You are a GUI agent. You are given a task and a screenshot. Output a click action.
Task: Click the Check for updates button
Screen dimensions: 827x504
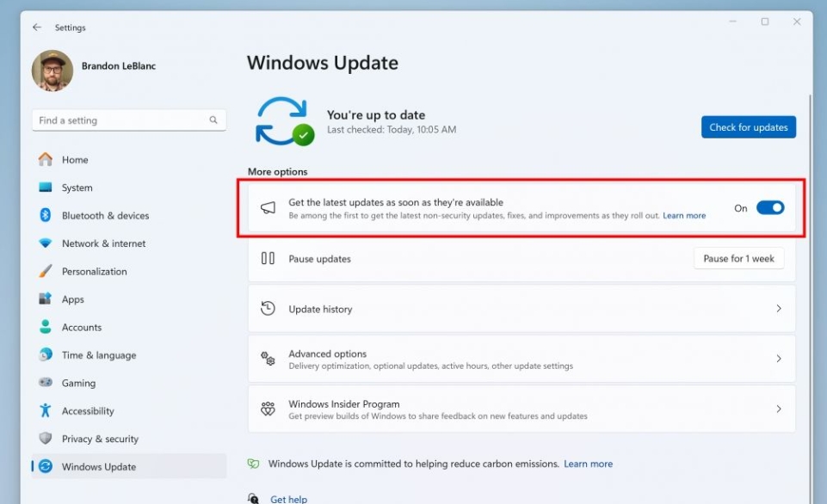pos(749,127)
